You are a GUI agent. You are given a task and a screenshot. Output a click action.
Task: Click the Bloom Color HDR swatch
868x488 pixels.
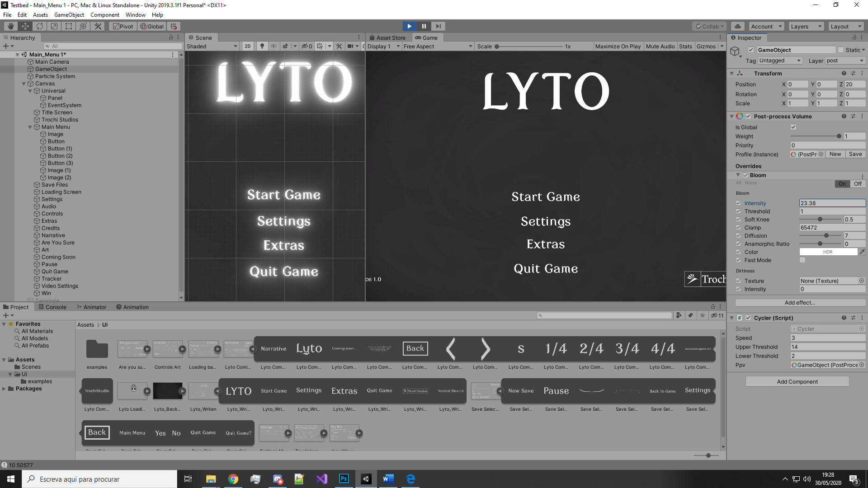(x=828, y=252)
